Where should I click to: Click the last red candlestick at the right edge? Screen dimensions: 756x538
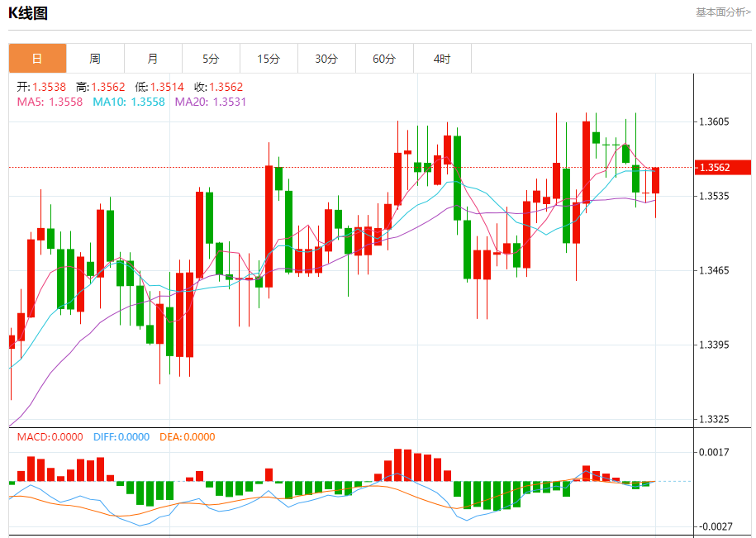(656, 181)
